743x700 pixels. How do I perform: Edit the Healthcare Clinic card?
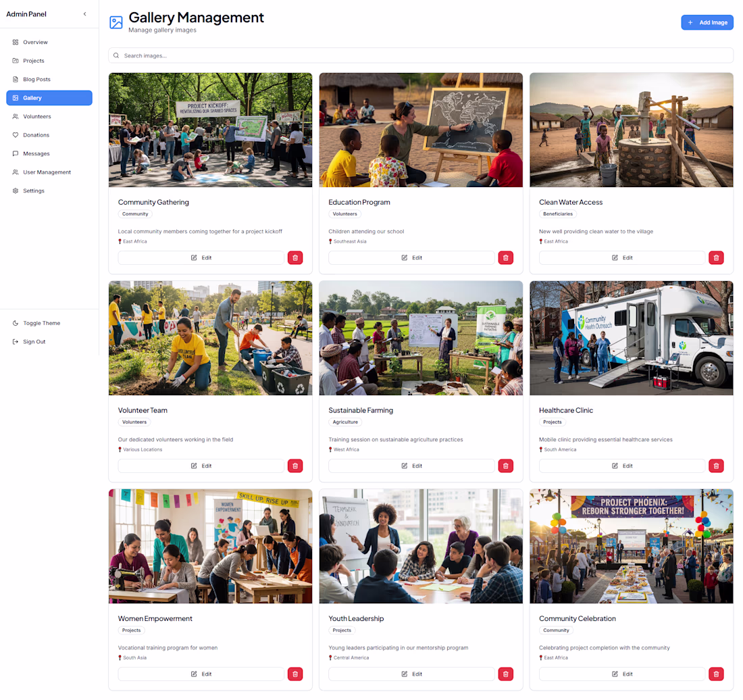[x=621, y=466]
